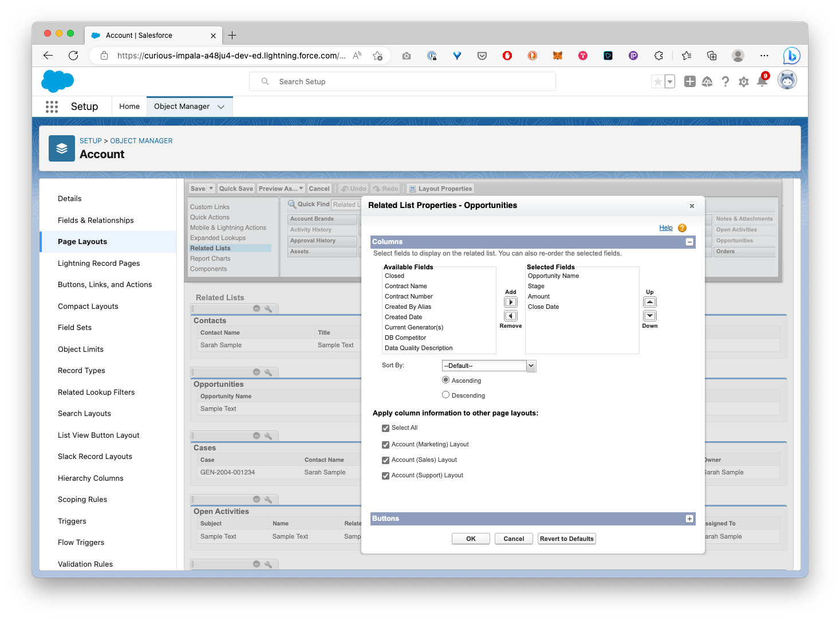Screen dimensions: 840x620
Task: Open browser Collections icon
Action: (712, 56)
